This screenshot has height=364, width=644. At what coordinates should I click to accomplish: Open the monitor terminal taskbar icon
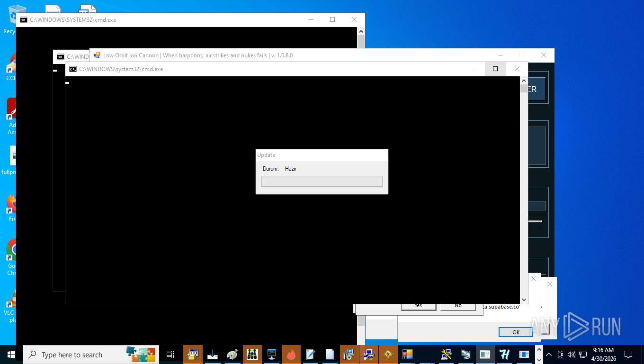point(271,355)
